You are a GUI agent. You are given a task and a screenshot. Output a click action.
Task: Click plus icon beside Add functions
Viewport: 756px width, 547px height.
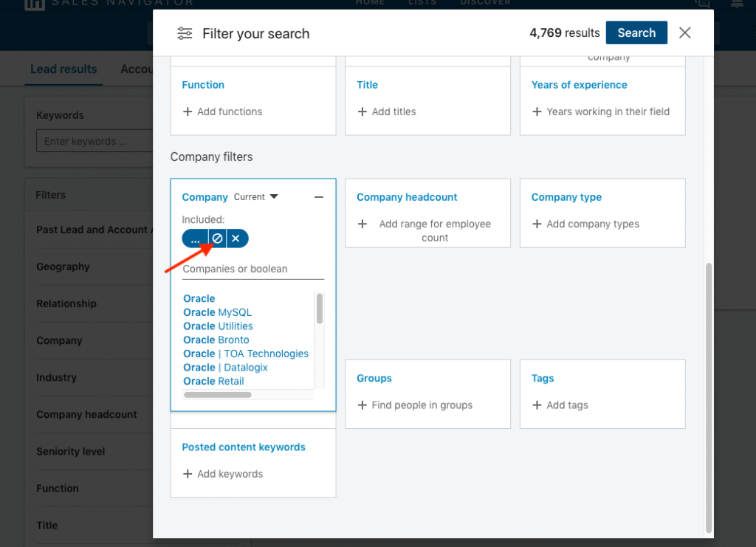[x=188, y=111]
